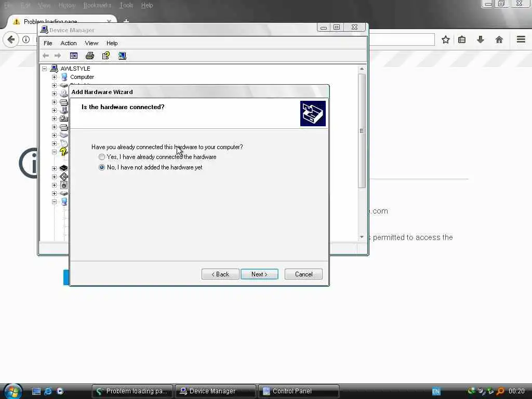532x399 pixels.
Task: Collapse the AWLSTYLE root node
Action: (45, 69)
